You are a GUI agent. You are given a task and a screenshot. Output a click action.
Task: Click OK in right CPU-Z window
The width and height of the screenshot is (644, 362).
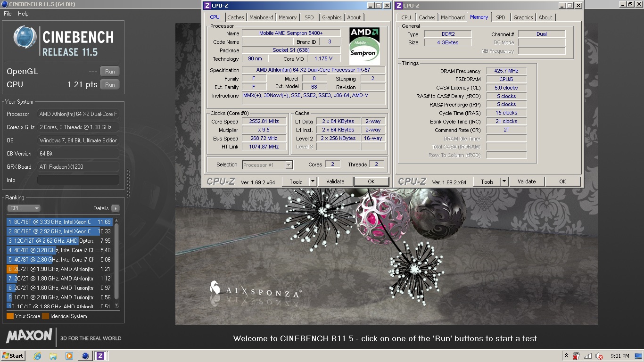pos(562,181)
